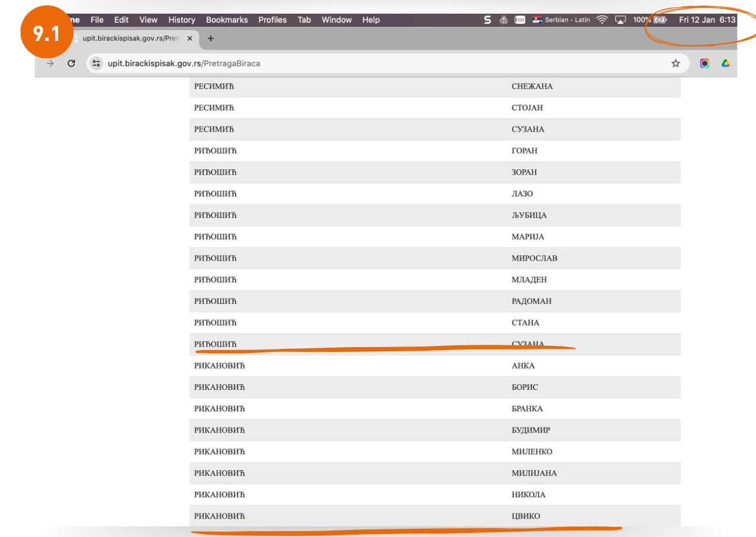Image resolution: width=756 pixels, height=537 pixels.
Task: Open the View menu
Action: click(x=148, y=20)
